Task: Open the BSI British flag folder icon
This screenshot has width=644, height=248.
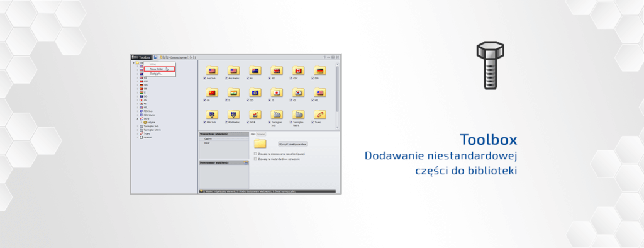Action: 277,70
